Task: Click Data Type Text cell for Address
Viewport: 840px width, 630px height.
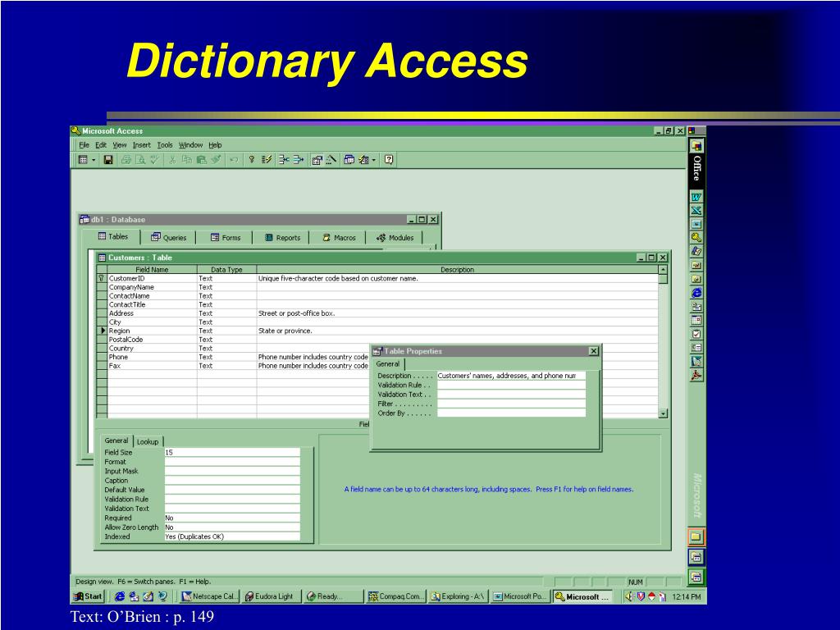Action: (x=226, y=313)
